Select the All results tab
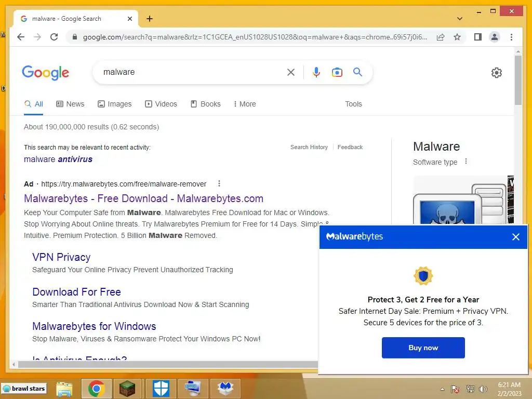532x399 pixels. point(34,104)
